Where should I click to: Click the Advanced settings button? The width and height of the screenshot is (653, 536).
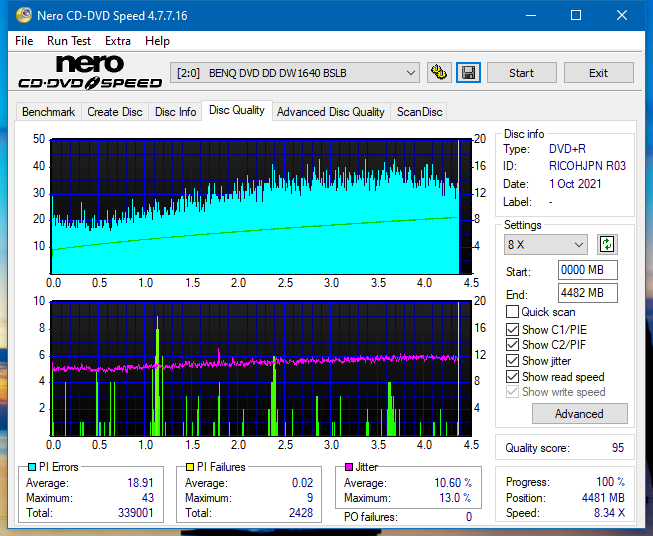click(579, 414)
